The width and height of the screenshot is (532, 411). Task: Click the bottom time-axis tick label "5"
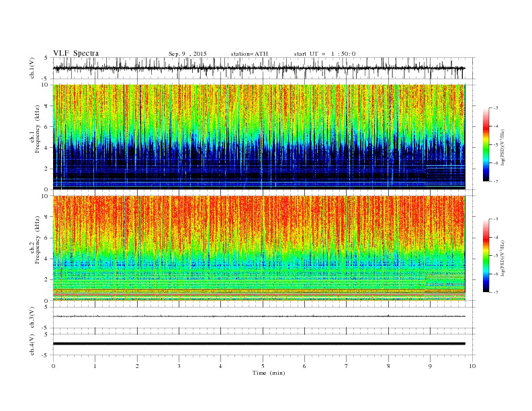pyautogui.click(x=263, y=366)
